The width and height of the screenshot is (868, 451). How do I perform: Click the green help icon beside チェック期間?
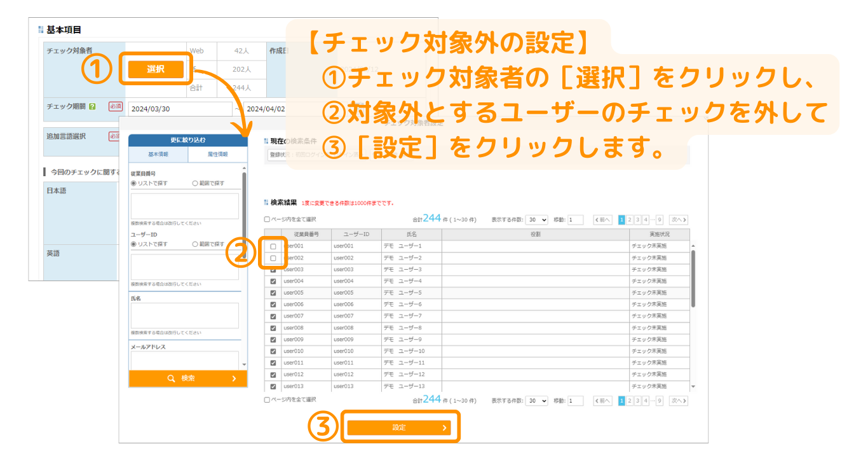(92, 107)
